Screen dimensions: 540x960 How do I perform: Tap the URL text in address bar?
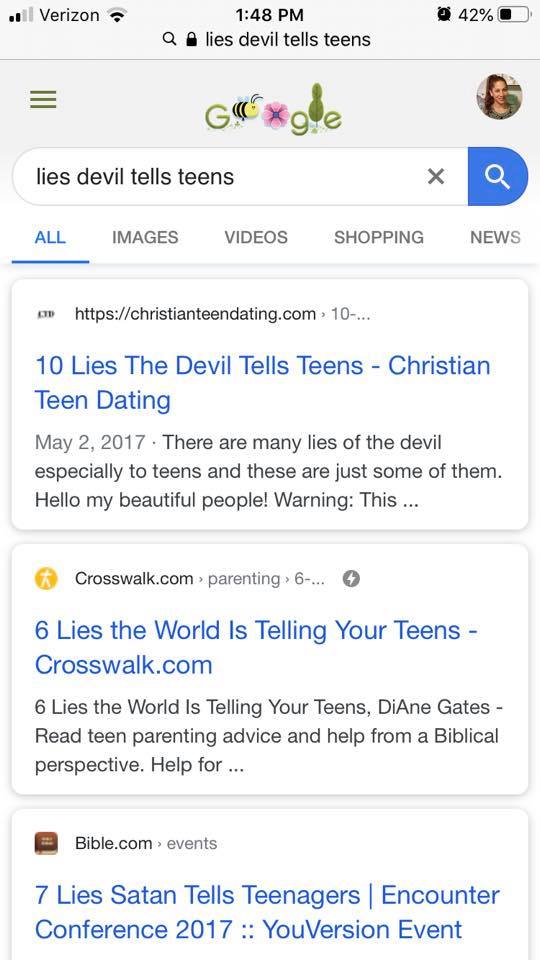288,40
